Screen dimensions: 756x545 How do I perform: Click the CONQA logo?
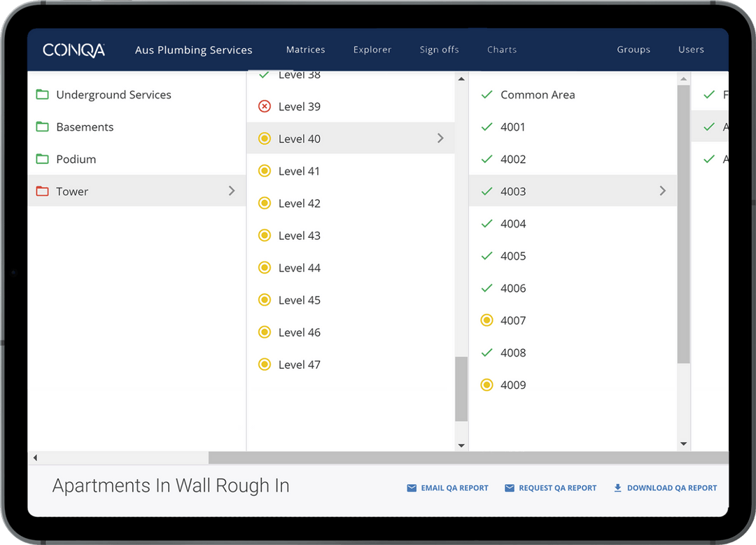(73, 50)
